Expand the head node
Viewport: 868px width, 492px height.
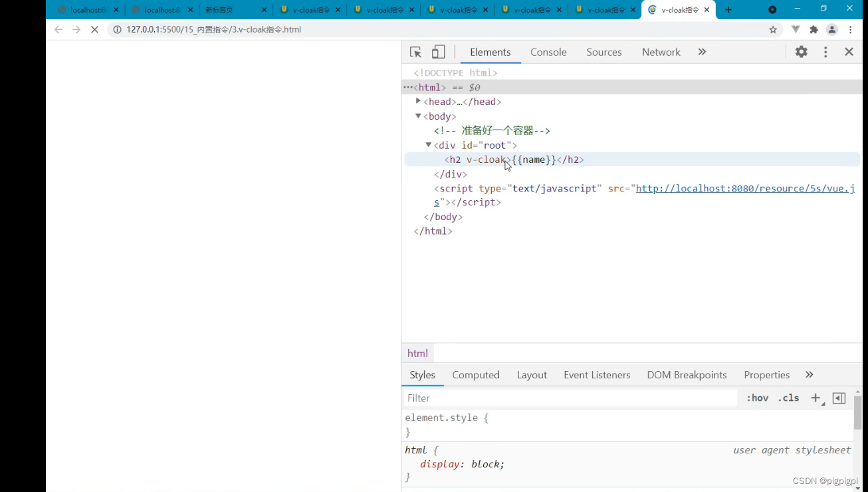click(x=418, y=101)
